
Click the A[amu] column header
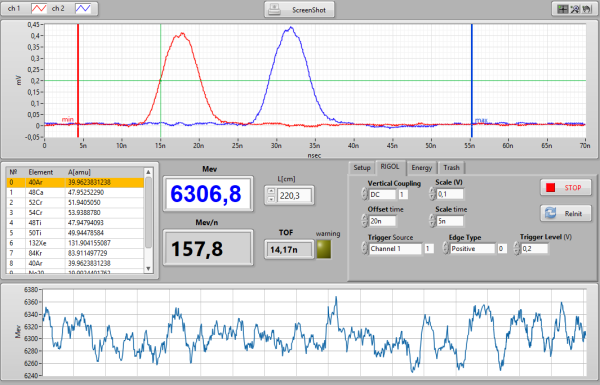click(79, 172)
